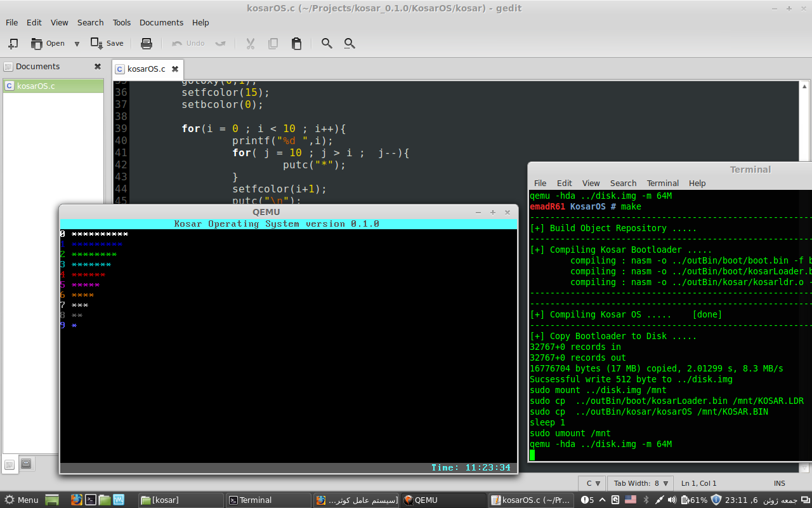
Task: Open the Tab Width dropdown in status bar
Action: (641, 483)
